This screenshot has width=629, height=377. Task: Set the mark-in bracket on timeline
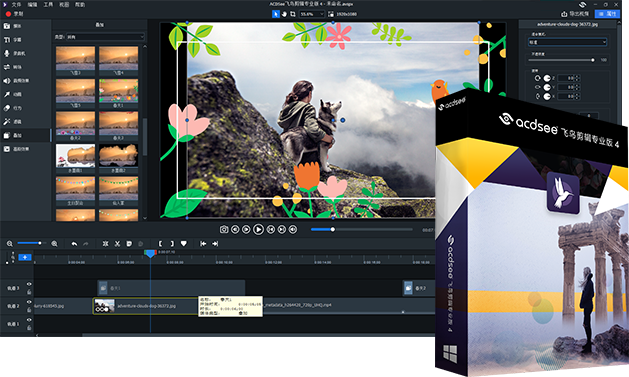click(x=160, y=243)
